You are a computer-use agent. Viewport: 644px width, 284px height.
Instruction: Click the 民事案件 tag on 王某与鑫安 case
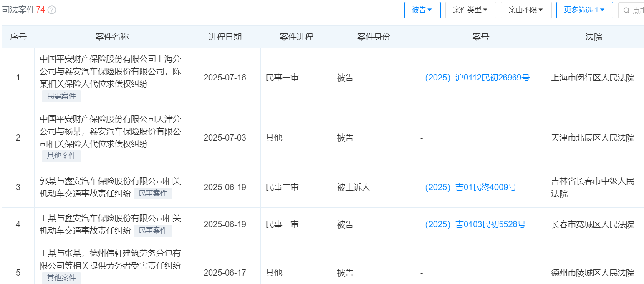153,231
